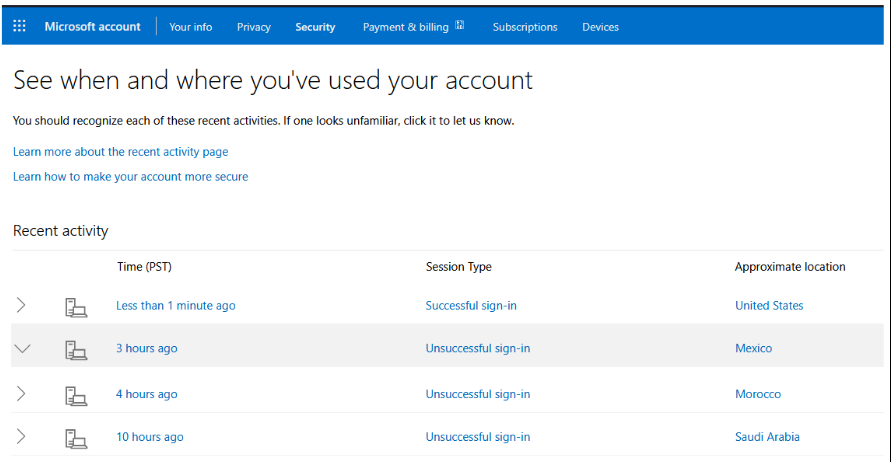Click device icon in the 10 hours ago row

click(76, 439)
